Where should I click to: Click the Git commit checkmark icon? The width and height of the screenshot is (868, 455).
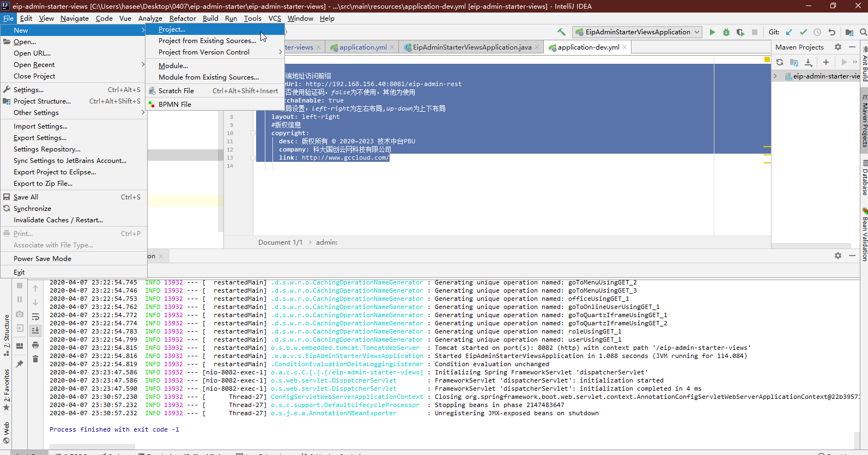click(x=803, y=32)
